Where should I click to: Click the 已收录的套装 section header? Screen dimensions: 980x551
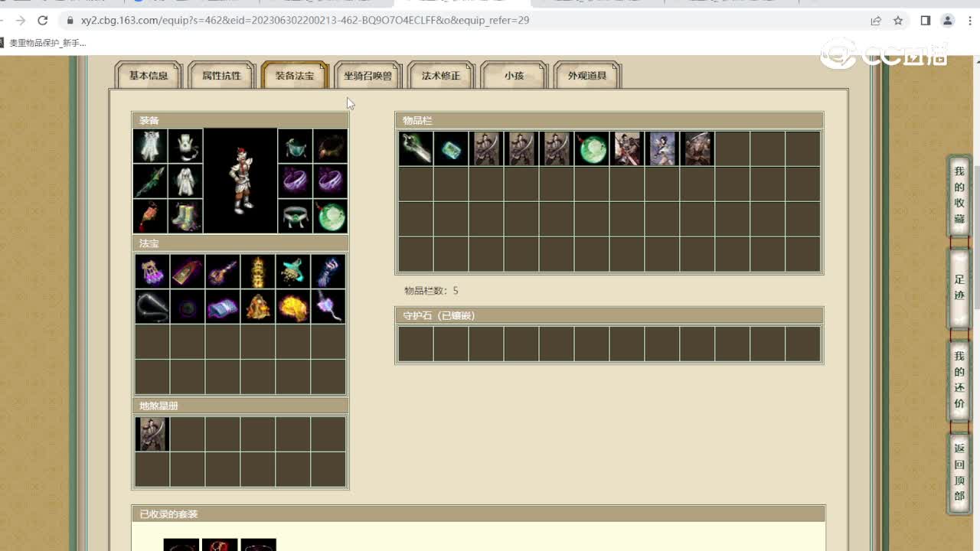click(479, 514)
